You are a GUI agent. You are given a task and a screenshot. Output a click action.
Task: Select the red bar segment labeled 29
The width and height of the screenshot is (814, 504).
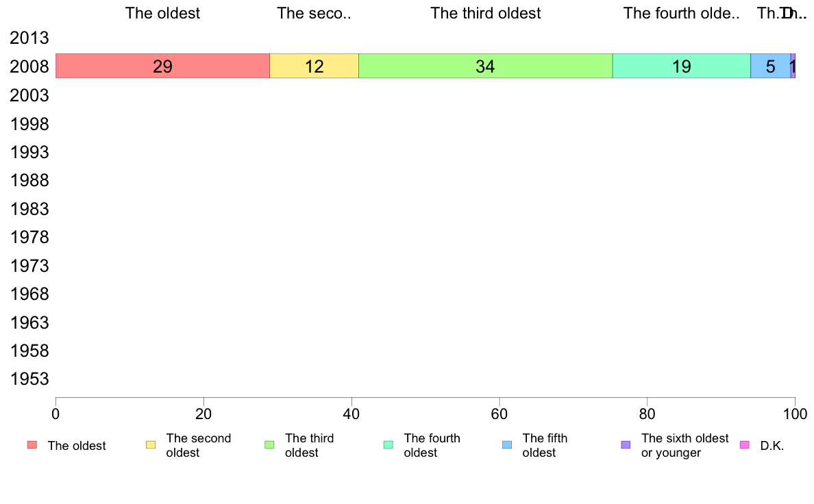point(162,66)
